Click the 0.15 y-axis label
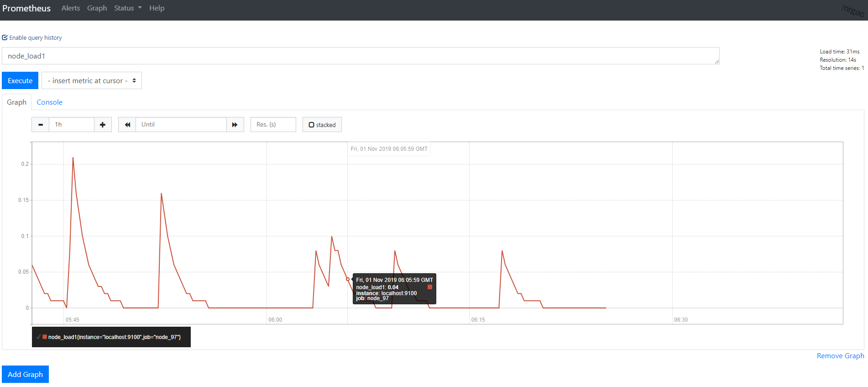The width and height of the screenshot is (868, 387). [x=23, y=200]
